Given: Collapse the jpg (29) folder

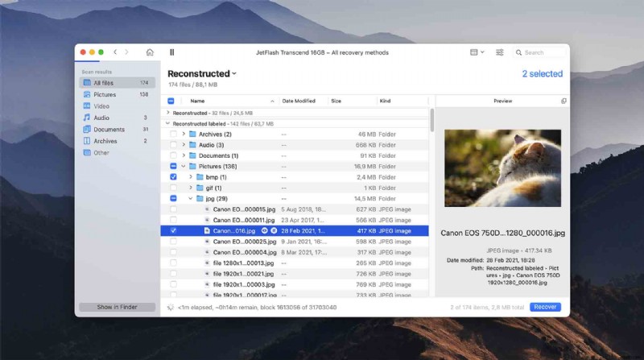Looking at the screenshot, I should pos(191,198).
